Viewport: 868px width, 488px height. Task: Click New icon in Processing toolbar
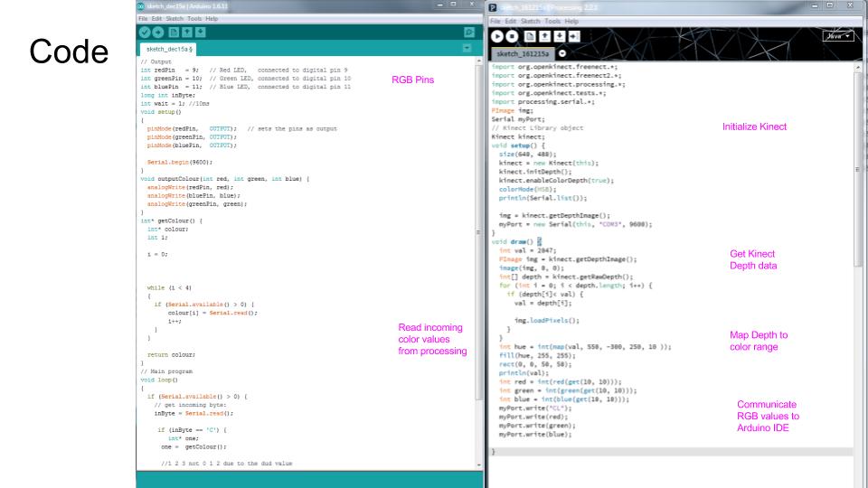[x=529, y=36]
